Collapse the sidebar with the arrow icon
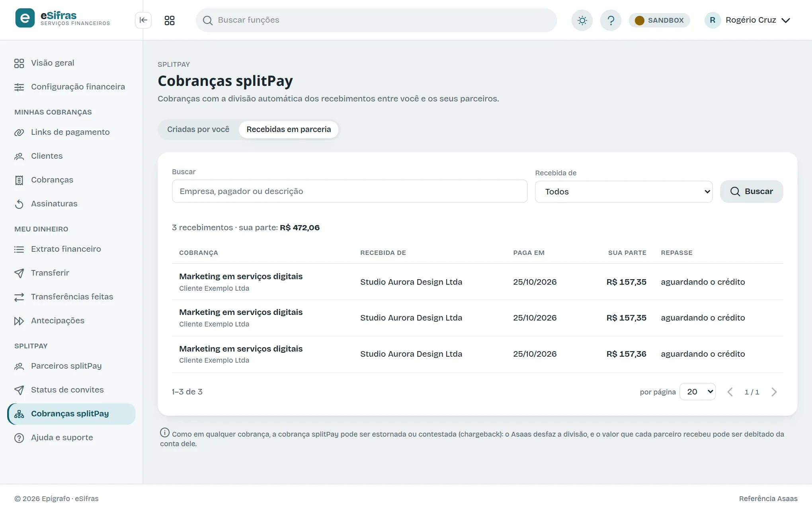Viewport: 812px width, 513px height. 143,20
